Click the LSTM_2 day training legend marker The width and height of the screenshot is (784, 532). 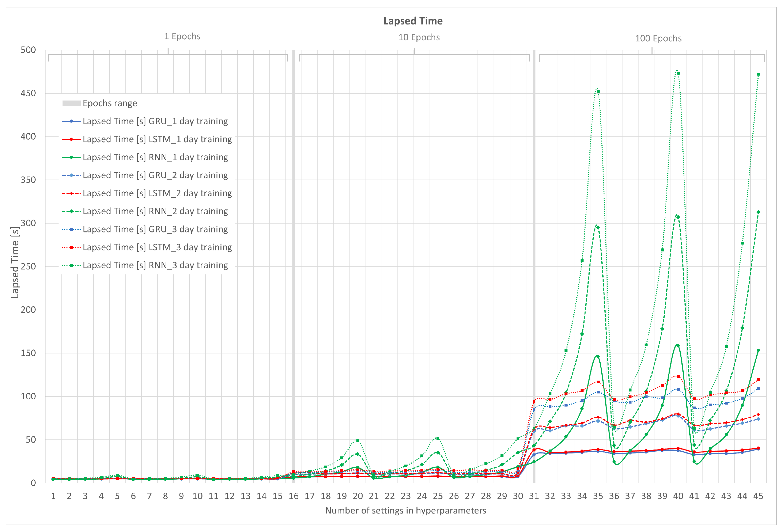[x=71, y=193]
